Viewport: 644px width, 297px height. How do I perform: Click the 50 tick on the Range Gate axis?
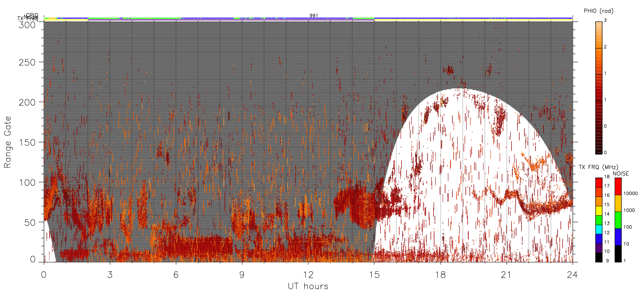point(30,222)
